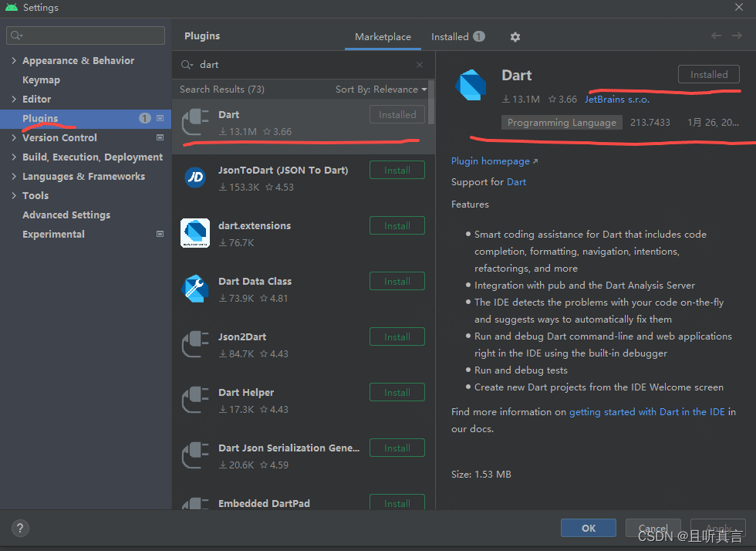Expand Build, Execution, Deployment section
This screenshot has width=756, height=551.
(14, 157)
